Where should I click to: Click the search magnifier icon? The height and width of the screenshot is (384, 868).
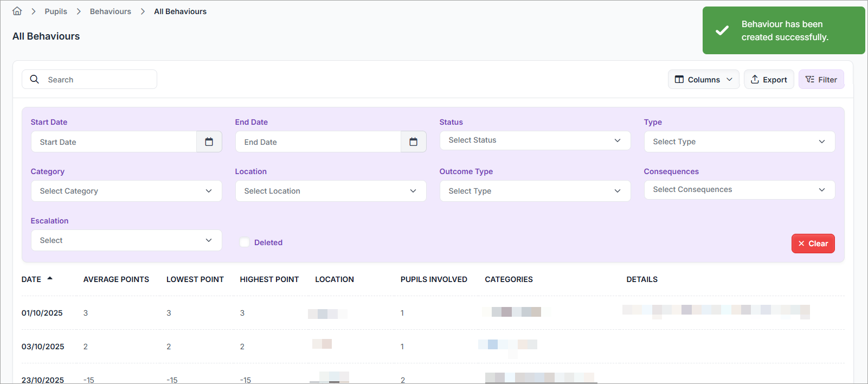point(35,79)
